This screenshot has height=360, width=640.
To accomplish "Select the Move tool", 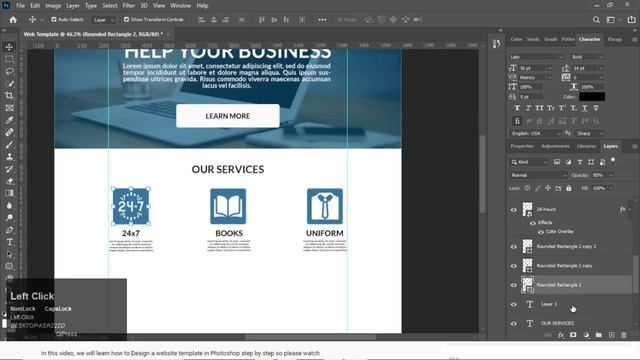I will [9, 47].
